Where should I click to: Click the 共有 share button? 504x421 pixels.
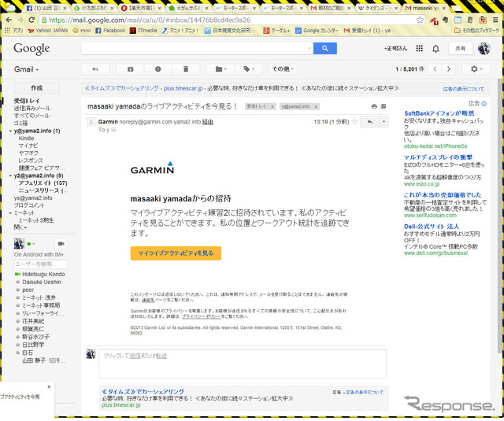[460, 49]
